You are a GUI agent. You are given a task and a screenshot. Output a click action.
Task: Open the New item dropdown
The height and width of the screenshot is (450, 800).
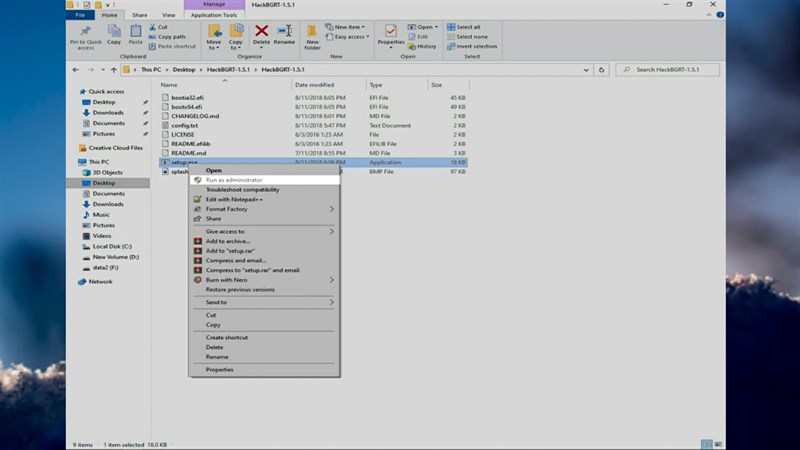[x=348, y=27]
